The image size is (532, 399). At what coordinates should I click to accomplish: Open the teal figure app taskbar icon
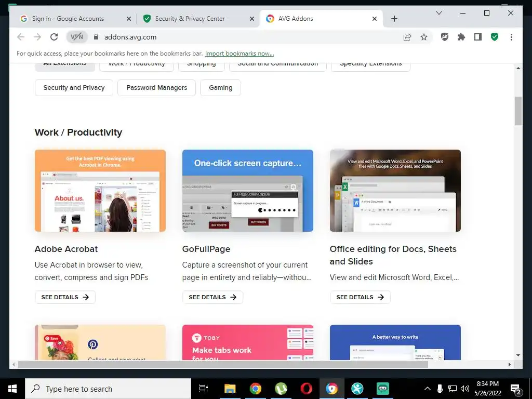(x=357, y=389)
